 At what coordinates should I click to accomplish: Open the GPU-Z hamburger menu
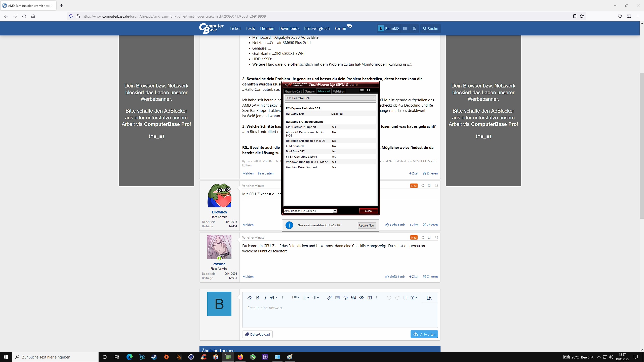(x=375, y=90)
